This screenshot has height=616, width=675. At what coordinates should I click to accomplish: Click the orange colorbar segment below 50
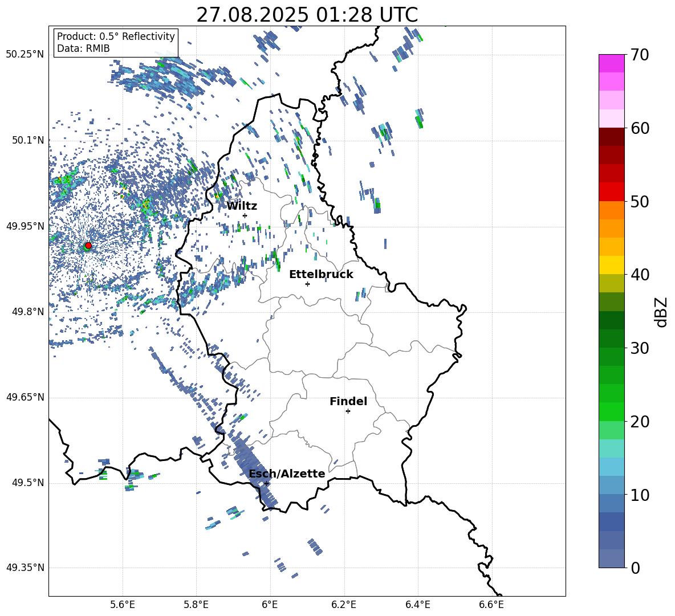[611, 210]
